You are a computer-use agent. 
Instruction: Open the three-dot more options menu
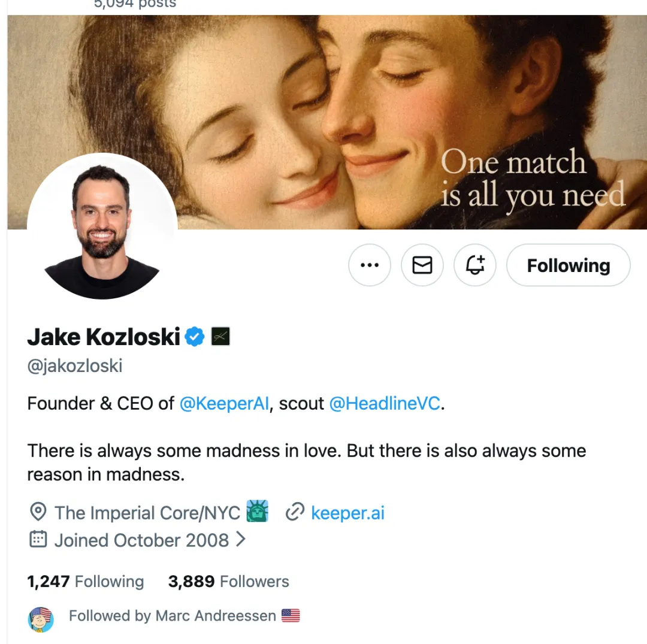[369, 265]
